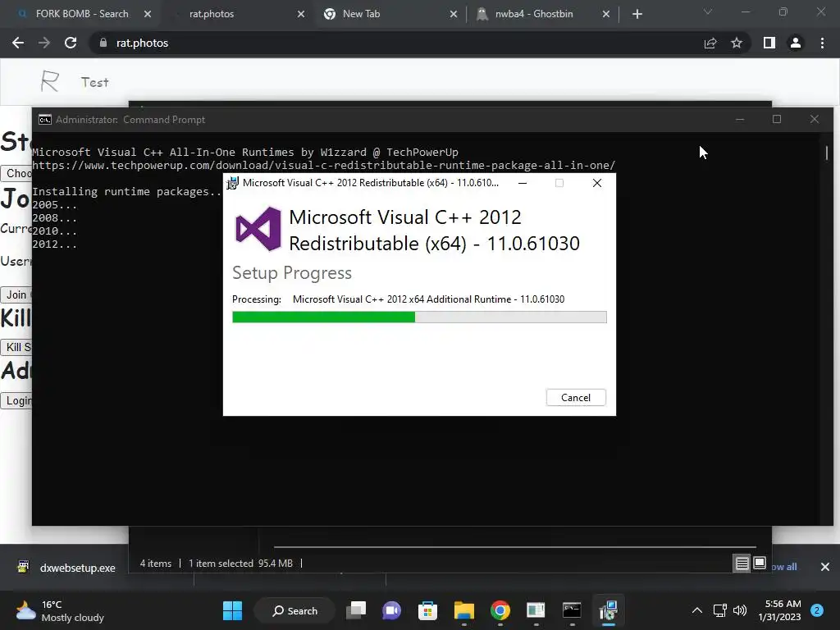The height and width of the screenshot is (630, 840).
Task: Click the R logo on rat.photos page
Action: [50, 81]
